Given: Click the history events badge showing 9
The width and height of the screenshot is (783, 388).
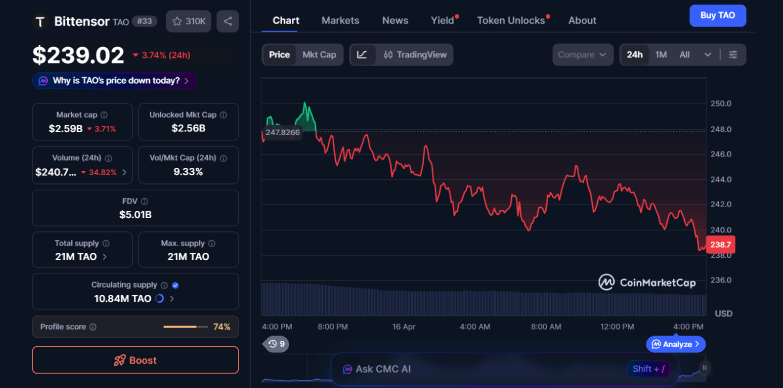Looking at the screenshot, I should click(x=277, y=344).
